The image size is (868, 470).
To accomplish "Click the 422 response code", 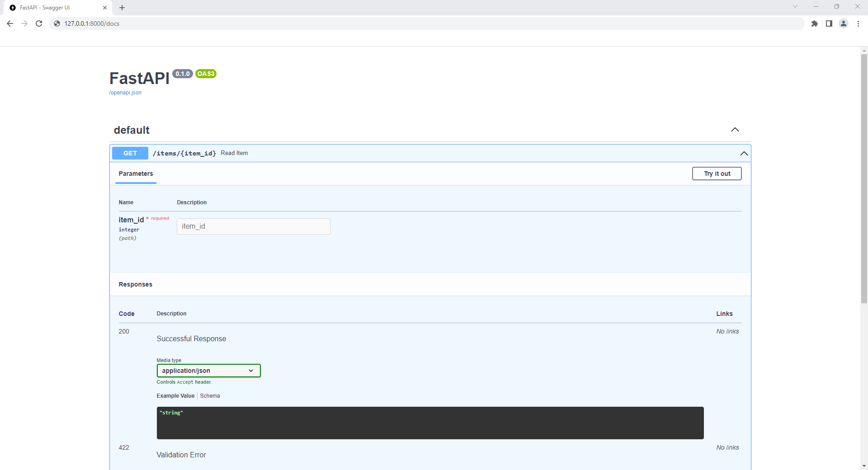I will click(124, 447).
